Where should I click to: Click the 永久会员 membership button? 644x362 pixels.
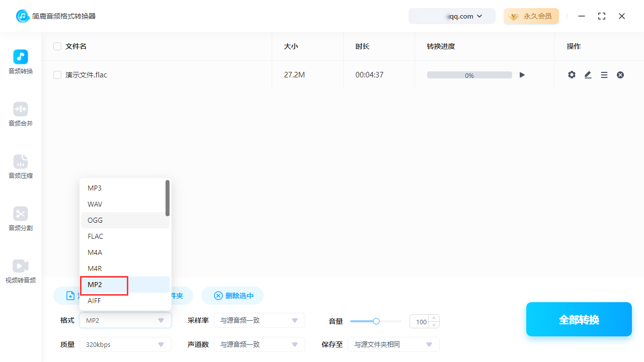[531, 16]
